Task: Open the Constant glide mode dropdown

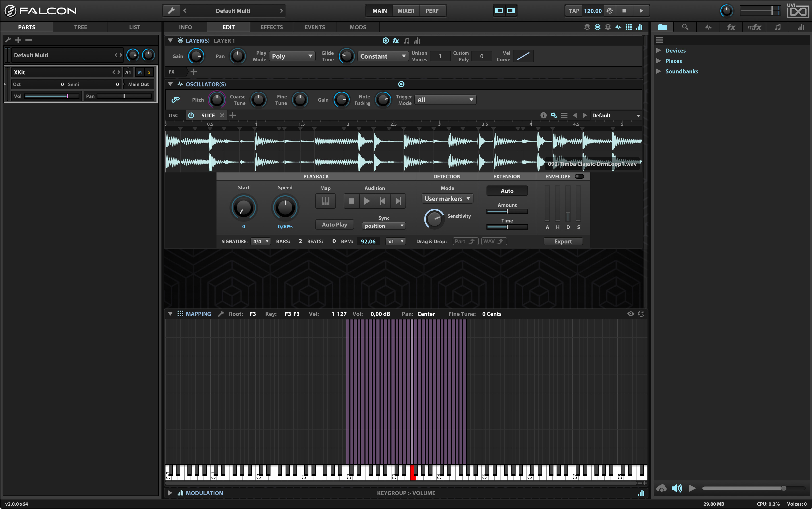Action: 383,56
